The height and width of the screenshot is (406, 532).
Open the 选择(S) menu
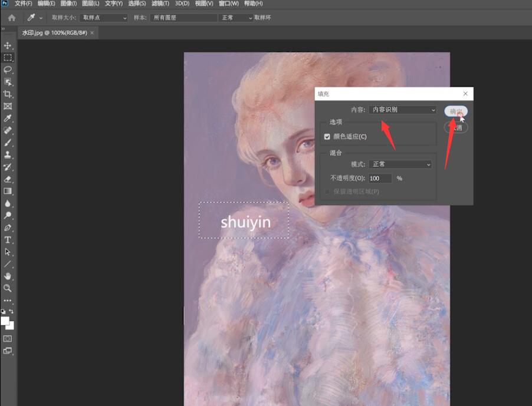tap(137, 4)
